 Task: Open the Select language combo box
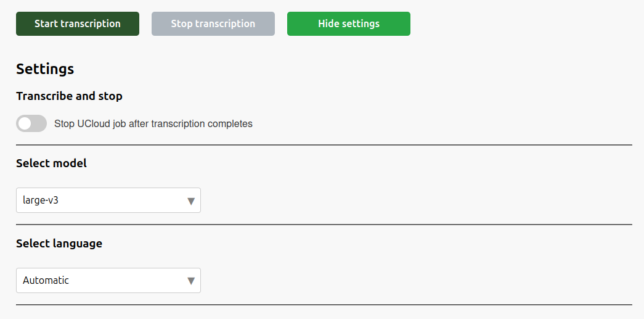[108, 281]
